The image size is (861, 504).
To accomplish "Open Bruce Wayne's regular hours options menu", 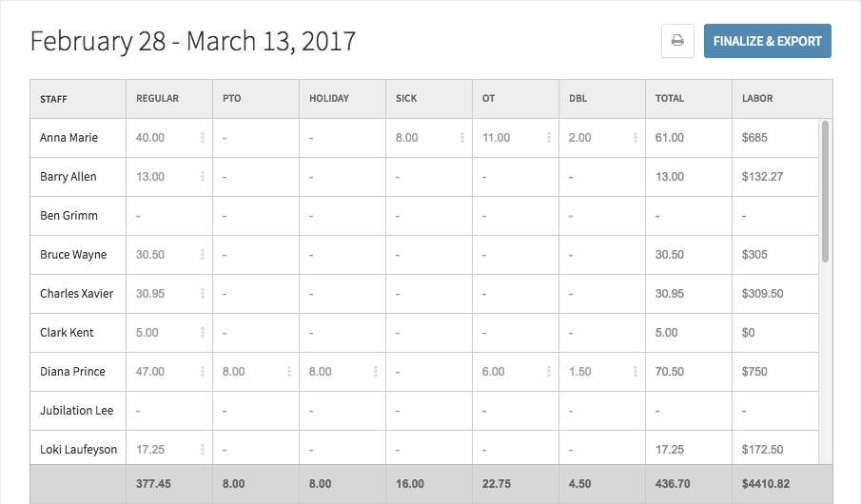I will click(203, 255).
